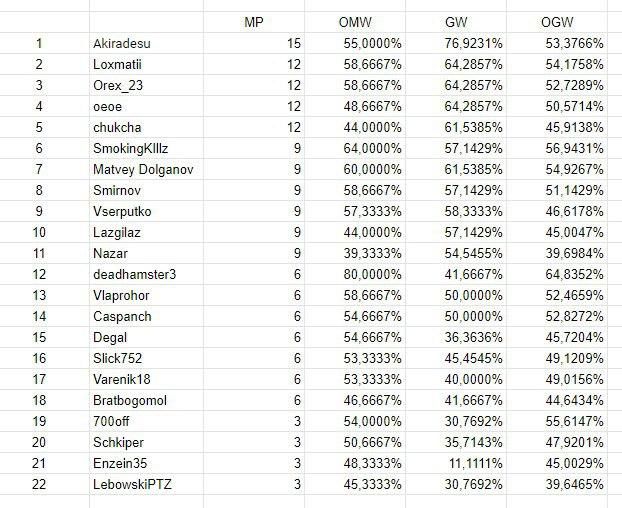Screen dimensions: 622x508
Task: Select the SmokingKIllz name cell
Action: pyautogui.click(x=136, y=148)
